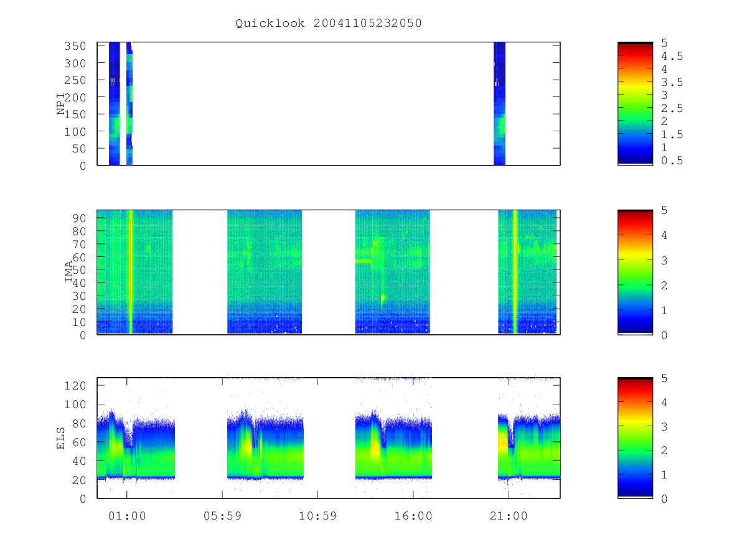Click the NPI data strip near 21:00
The height and width of the screenshot is (560, 747).
pyautogui.click(x=499, y=104)
